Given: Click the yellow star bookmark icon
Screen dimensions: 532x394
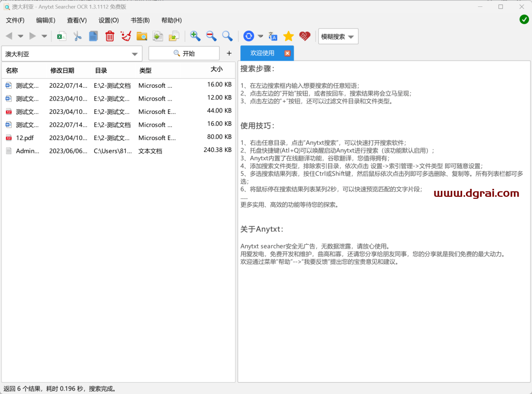Looking at the screenshot, I should [x=288, y=36].
